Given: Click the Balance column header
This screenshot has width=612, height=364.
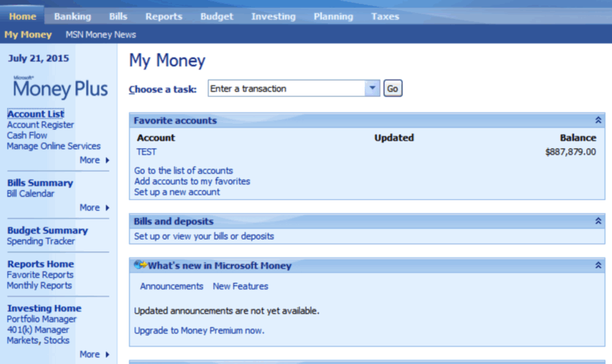Looking at the screenshot, I should click(578, 138).
